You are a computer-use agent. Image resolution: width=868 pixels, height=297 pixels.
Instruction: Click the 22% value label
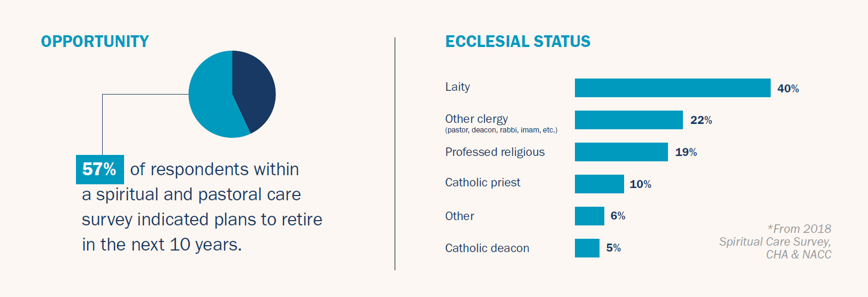(701, 120)
